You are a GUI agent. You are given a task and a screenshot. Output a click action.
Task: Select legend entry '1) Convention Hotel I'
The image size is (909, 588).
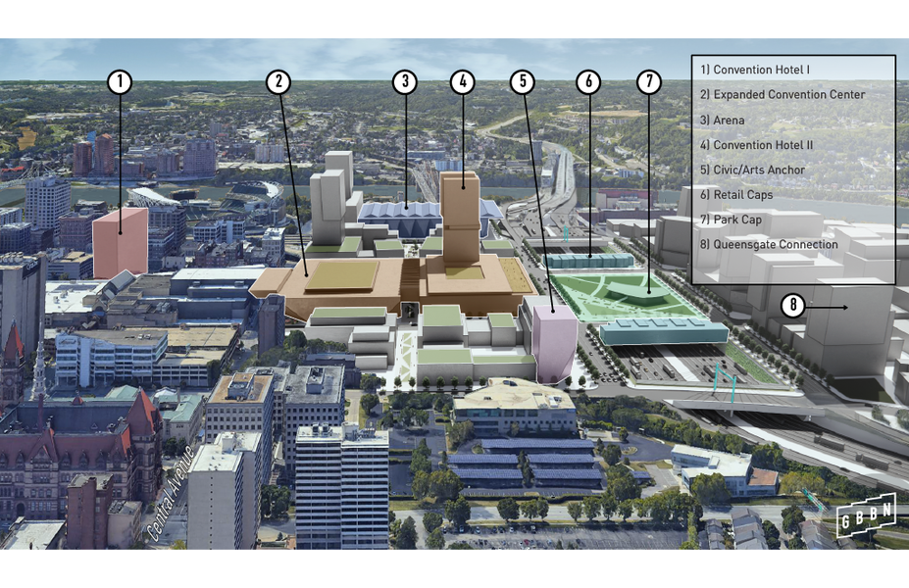[755, 70]
